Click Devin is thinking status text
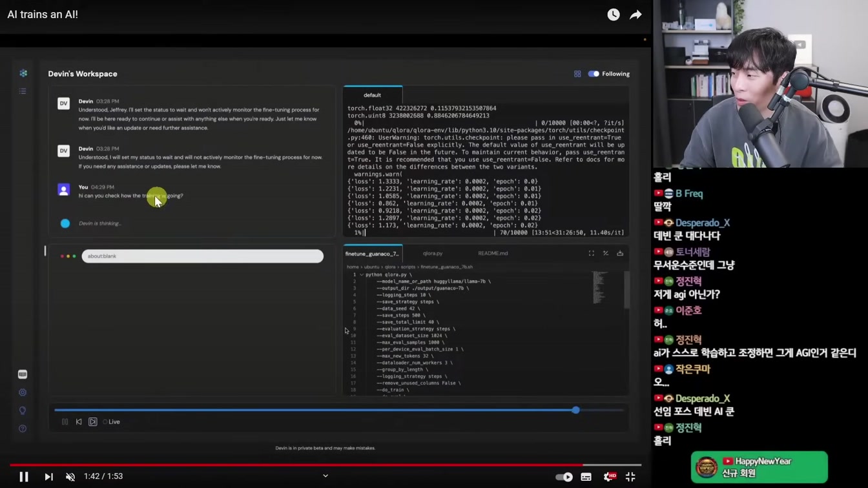 click(100, 223)
